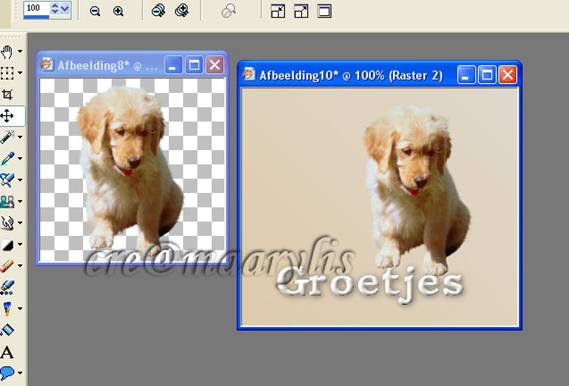
Task: Select the speech bubble Preset Shape tool
Action: (x=7, y=373)
